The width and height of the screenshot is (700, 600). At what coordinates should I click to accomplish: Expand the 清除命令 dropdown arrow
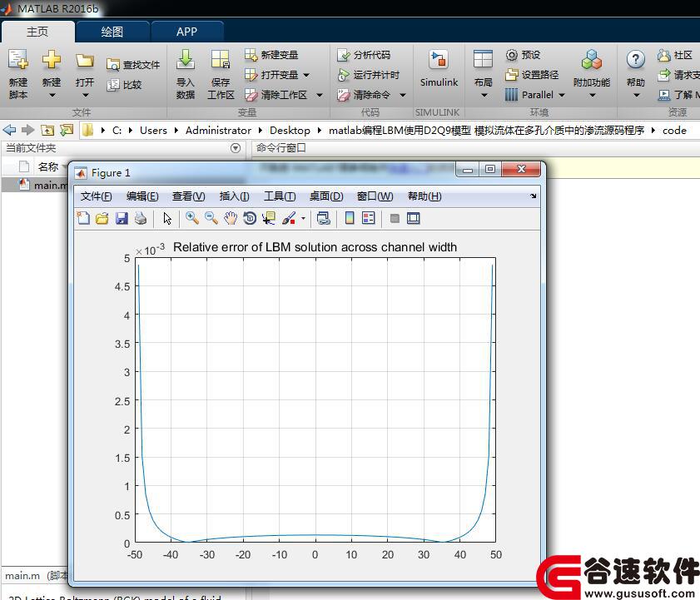point(403,95)
